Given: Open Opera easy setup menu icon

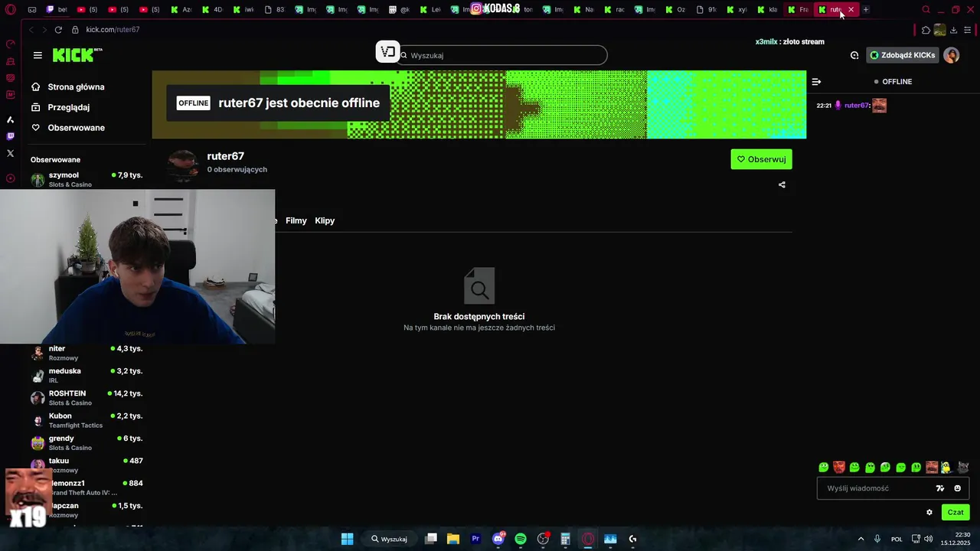Looking at the screenshot, I should coord(968,30).
